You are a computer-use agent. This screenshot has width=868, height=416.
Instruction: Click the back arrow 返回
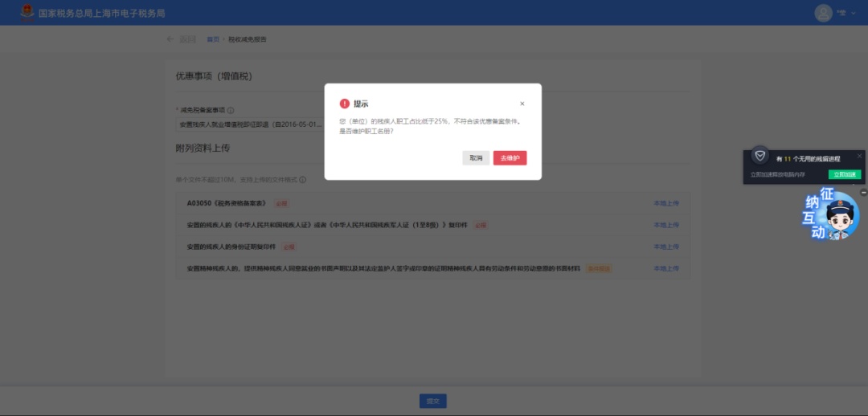click(x=181, y=39)
